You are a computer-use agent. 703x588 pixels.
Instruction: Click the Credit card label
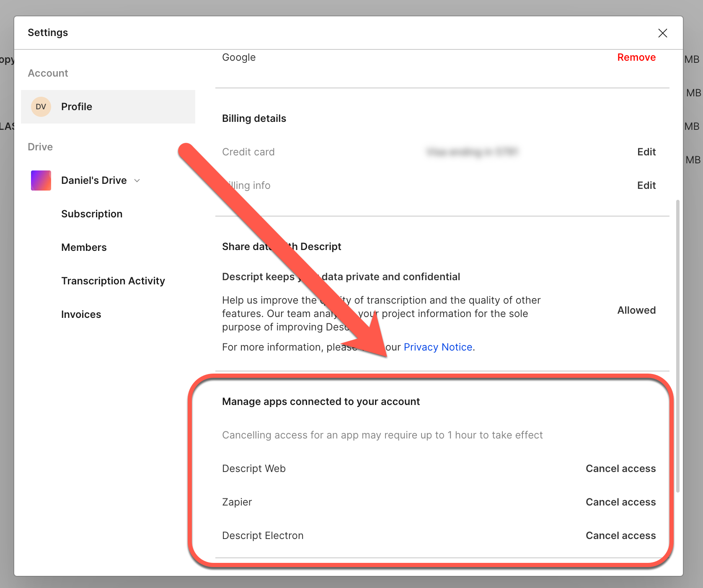(248, 152)
